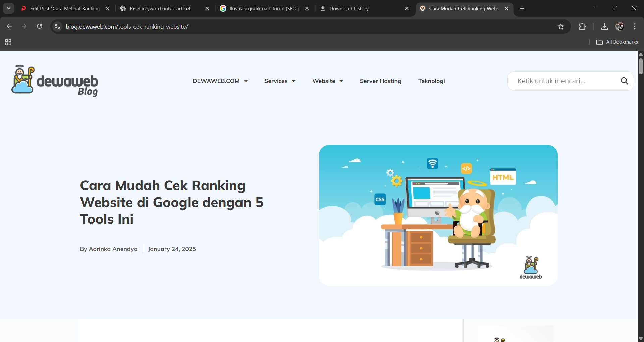Viewport: 644px width, 342px height.
Task: Click the scrollbar down arrow
Action: pos(641,339)
